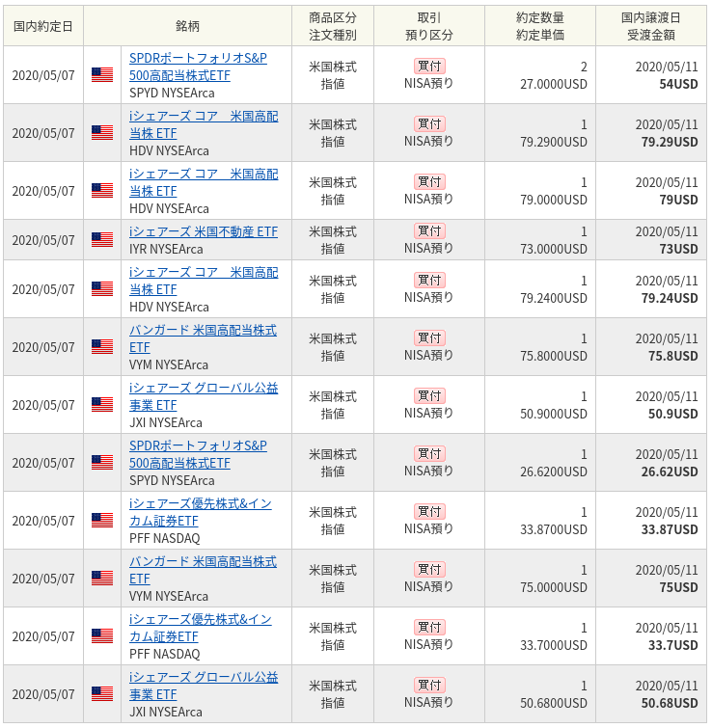The height and width of the screenshot is (728, 712).
Task: Open the iシェアーズ コア 米国高配当株 ETF link priced 79.2900USD
Action: point(204,124)
